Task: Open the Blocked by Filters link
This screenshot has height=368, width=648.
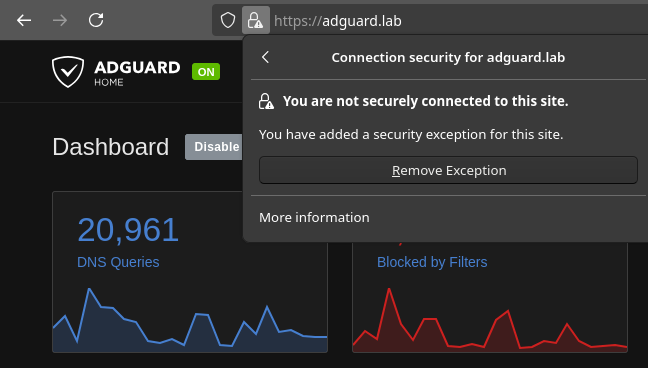Action: point(432,262)
